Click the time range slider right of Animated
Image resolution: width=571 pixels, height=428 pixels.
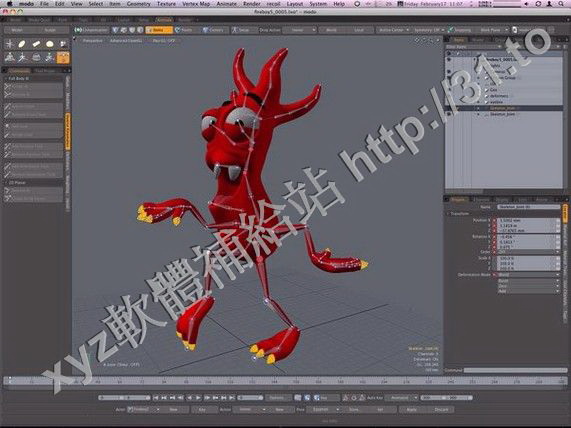pyautogui.click(x=446, y=398)
